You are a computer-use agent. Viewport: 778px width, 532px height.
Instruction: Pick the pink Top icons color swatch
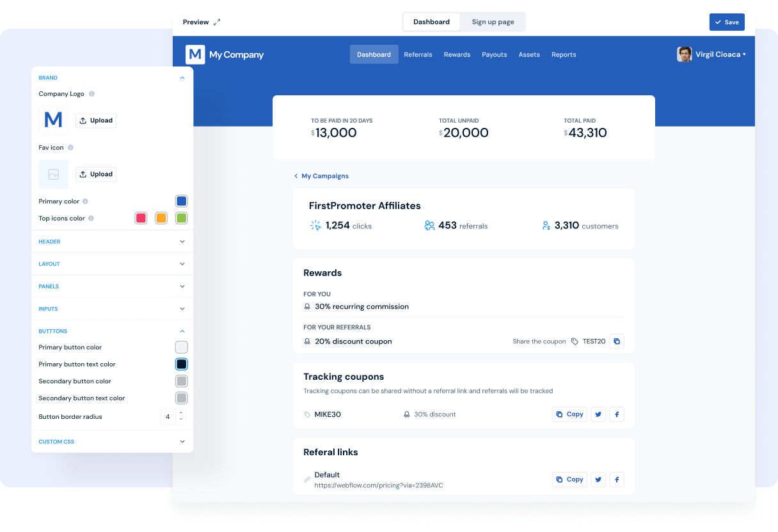pyautogui.click(x=141, y=218)
